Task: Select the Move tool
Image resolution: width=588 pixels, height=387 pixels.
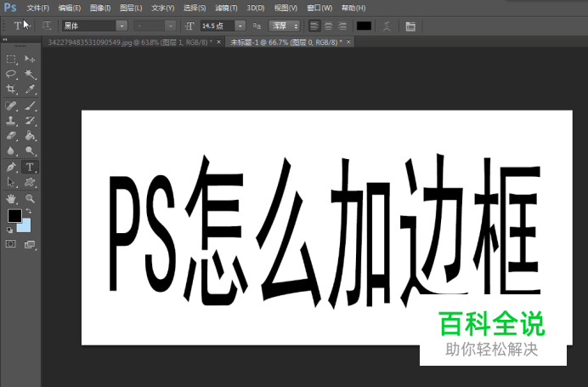Action: [x=30, y=59]
